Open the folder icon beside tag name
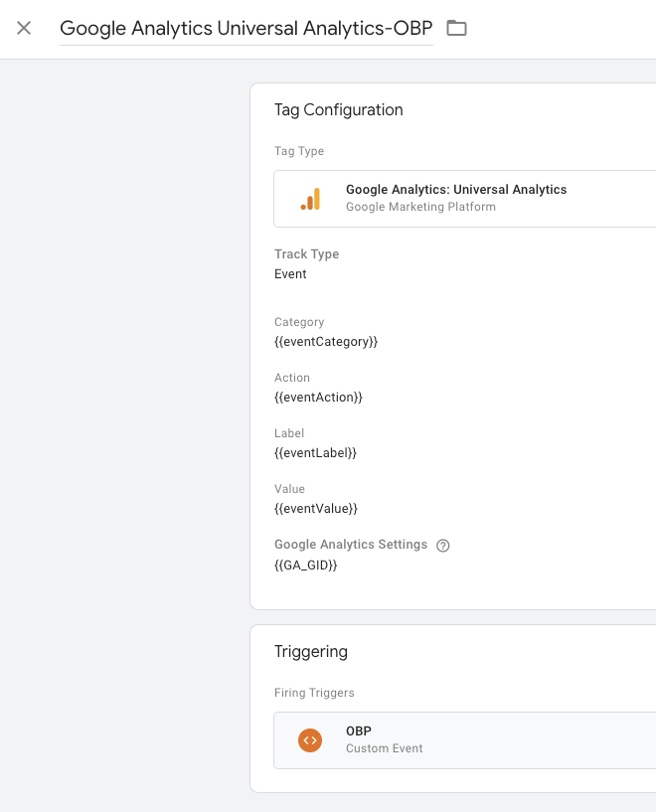Image resolution: width=656 pixels, height=812 pixels. [456, 28]
